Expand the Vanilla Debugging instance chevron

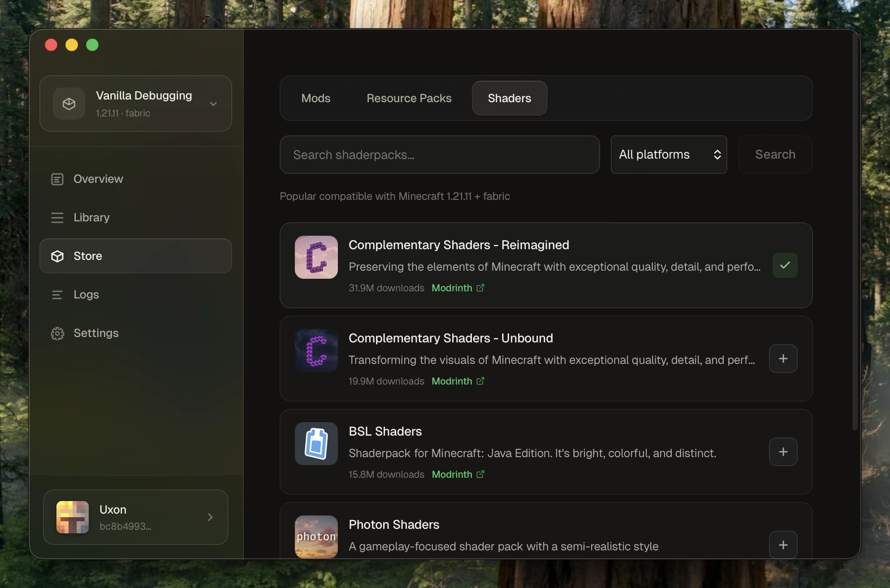[x=214, y=104]
